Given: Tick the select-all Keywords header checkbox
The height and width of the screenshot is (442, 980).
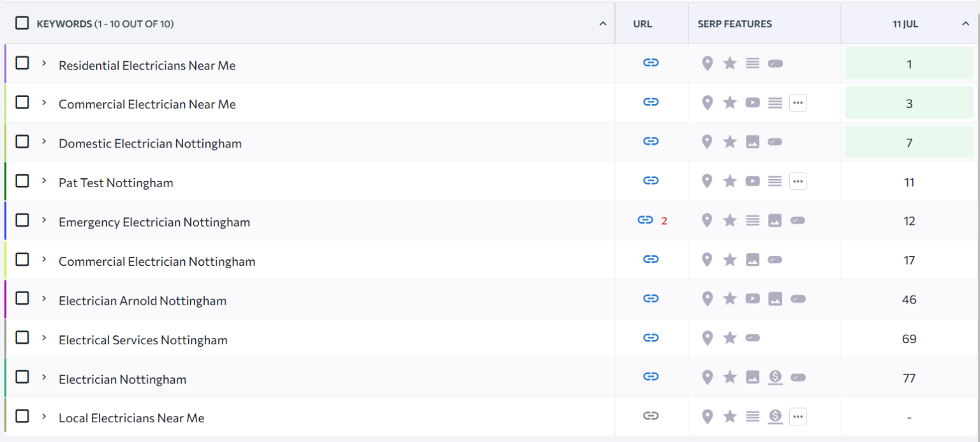Looking at the screenshot, I should 22,23.
